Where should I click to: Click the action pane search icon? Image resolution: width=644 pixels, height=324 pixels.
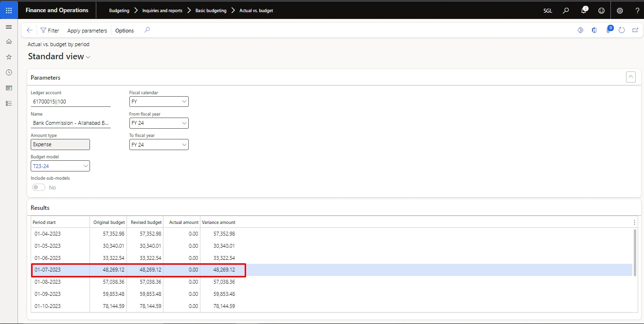click(147, 30)
